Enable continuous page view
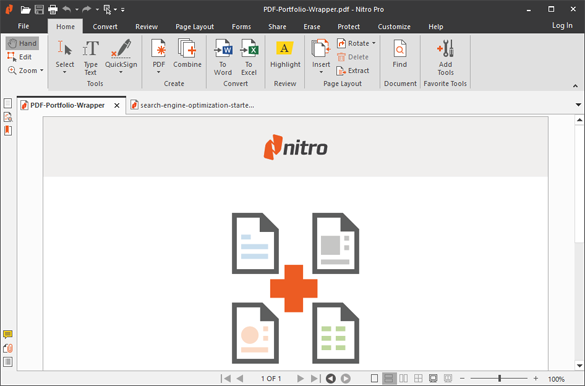 click(389, 379)
